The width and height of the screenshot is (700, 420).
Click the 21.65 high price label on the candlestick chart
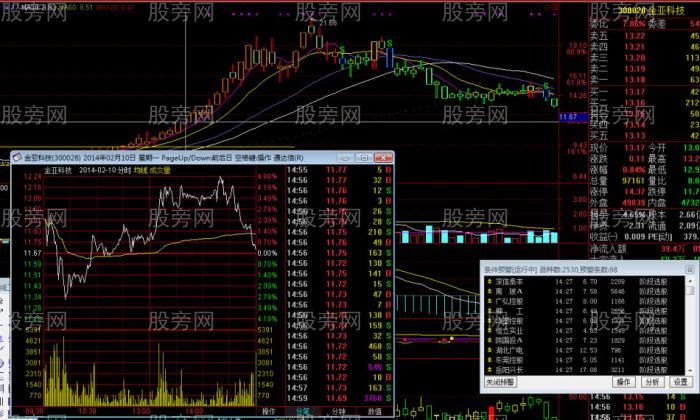[328, 23]
